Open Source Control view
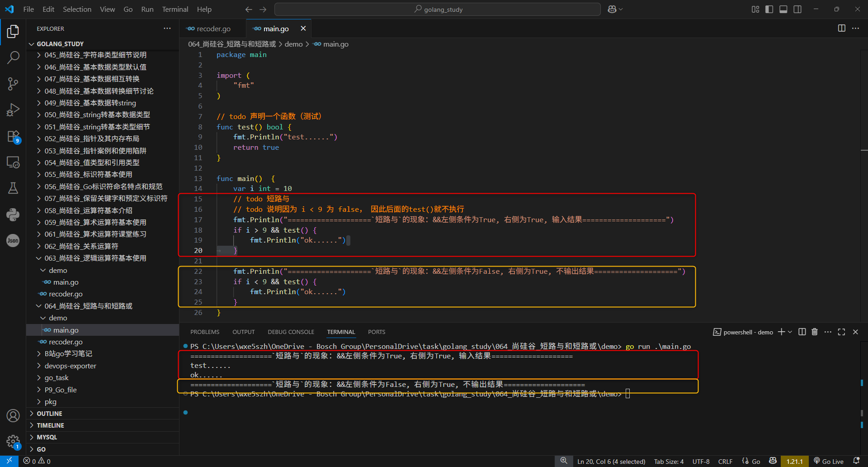 13,84
